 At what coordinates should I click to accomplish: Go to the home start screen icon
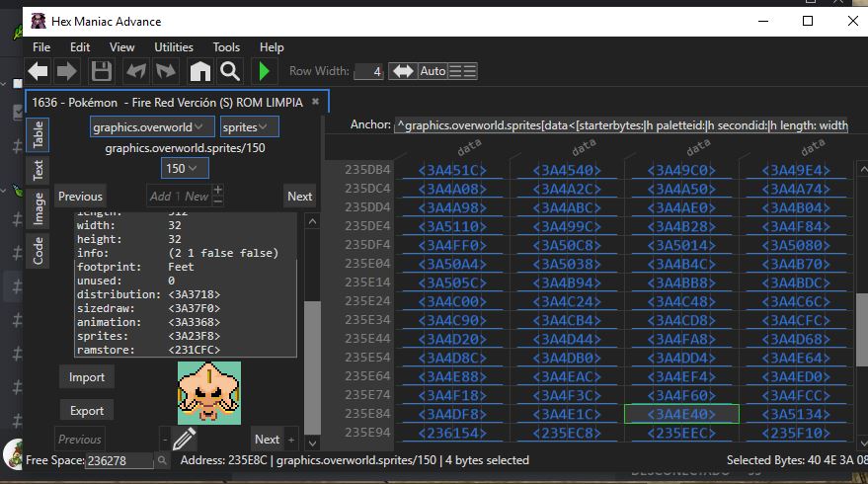200,71
